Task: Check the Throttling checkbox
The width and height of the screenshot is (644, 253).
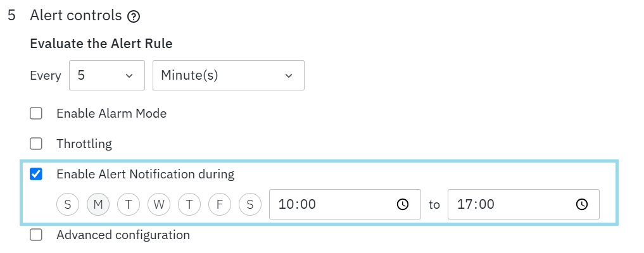Action: click(x=36, y=144)
